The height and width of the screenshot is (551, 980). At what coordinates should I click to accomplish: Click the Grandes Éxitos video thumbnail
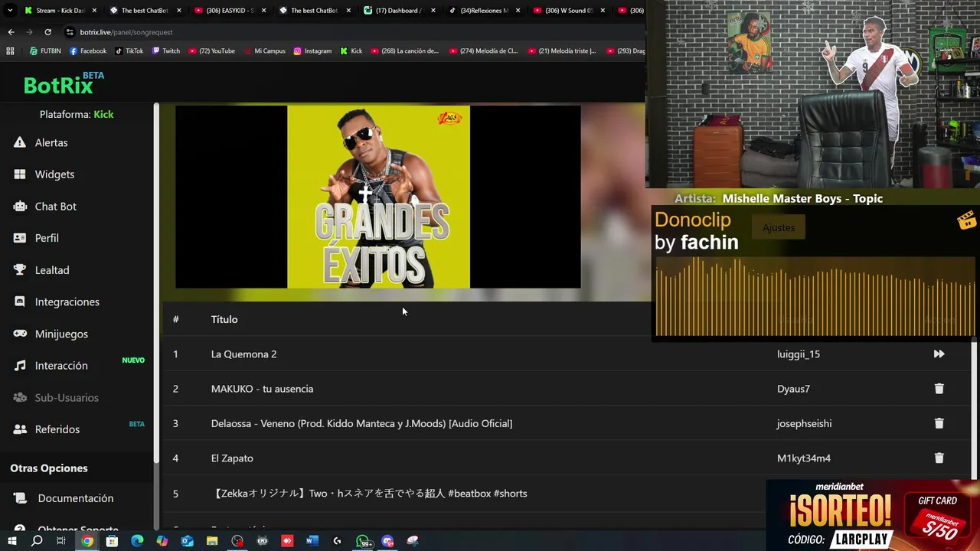(x=378, y=197)
